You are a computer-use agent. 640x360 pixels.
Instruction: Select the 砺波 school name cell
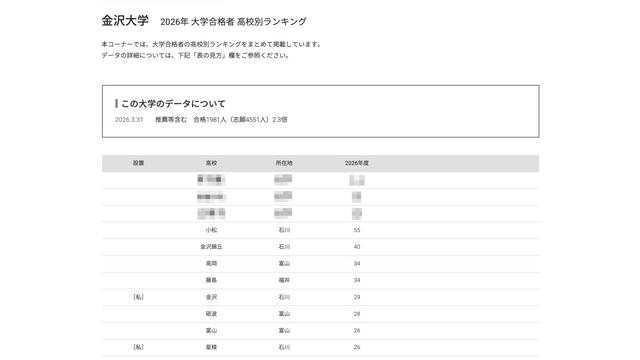211,314
